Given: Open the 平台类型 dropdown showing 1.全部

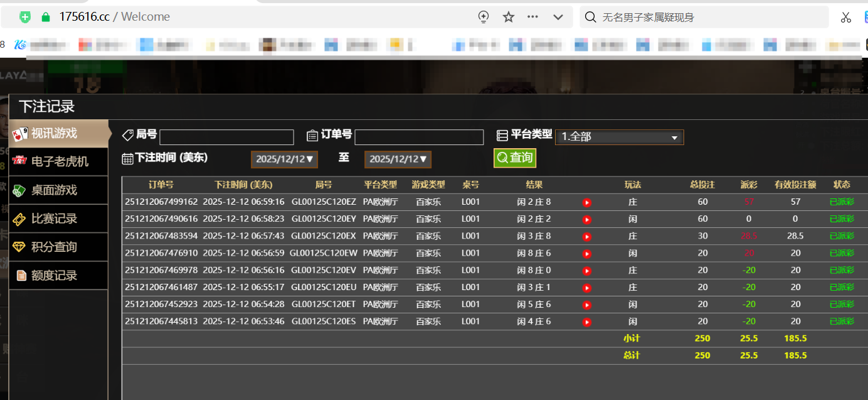Looking at the screenshot, I should click(619, 137).
